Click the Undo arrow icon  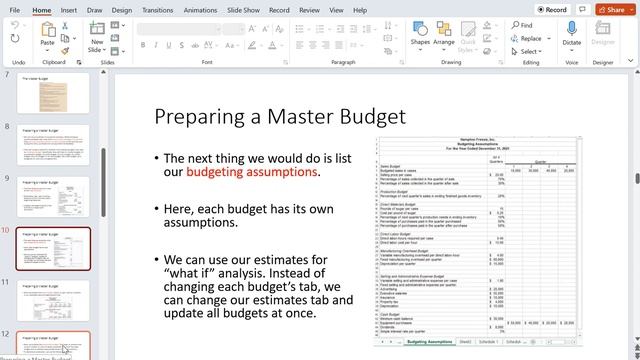pos(15,25)
